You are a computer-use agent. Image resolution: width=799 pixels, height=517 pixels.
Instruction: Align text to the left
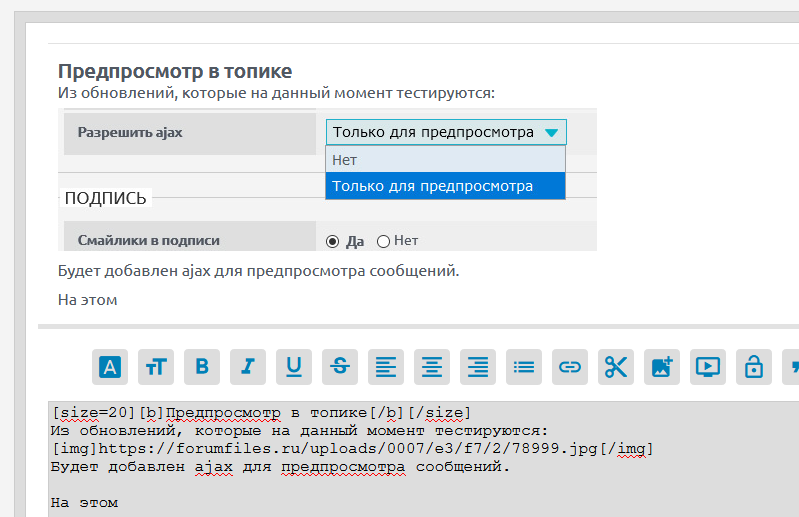386,367
